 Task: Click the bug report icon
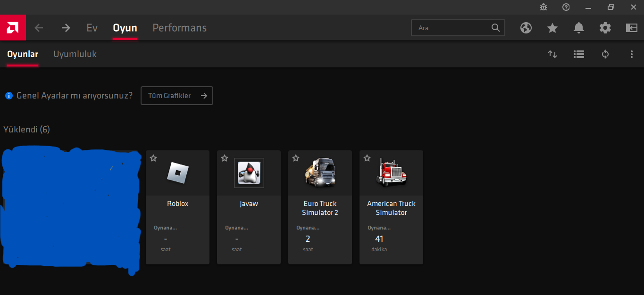544,7
